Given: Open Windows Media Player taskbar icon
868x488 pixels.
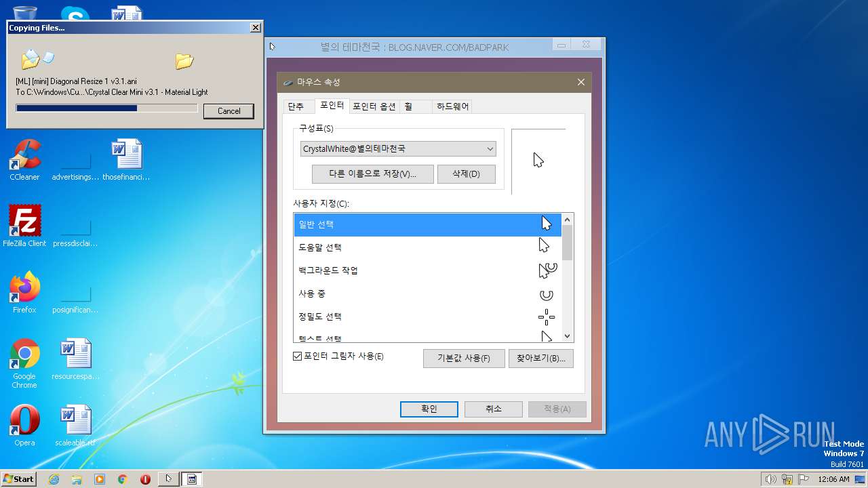Looking at the screenshot, I should click(x=100, y=479).
